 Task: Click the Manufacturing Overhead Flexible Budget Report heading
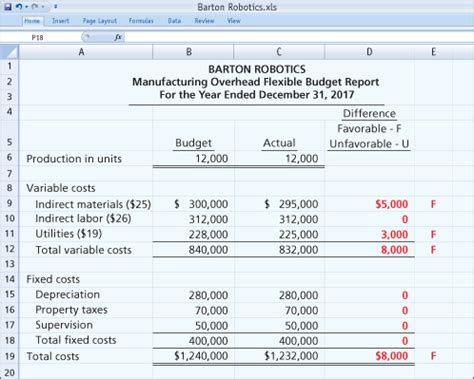click(256, 82)
